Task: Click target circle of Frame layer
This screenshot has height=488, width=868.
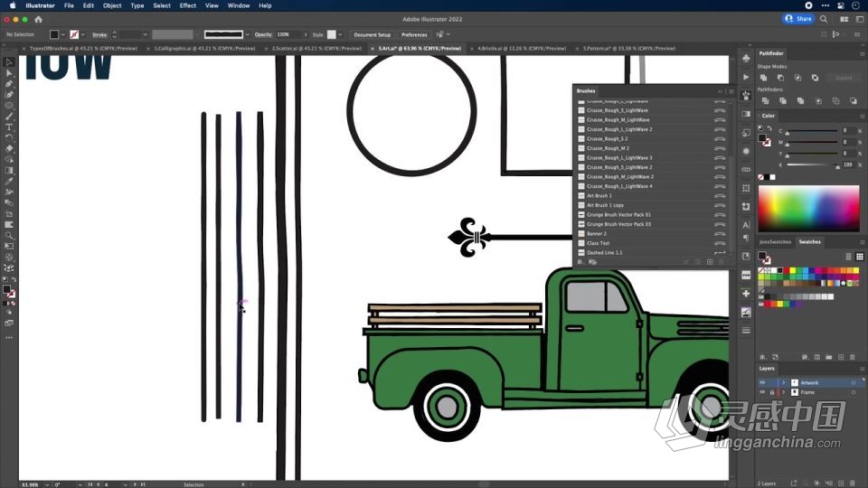Action: [854, 392]
